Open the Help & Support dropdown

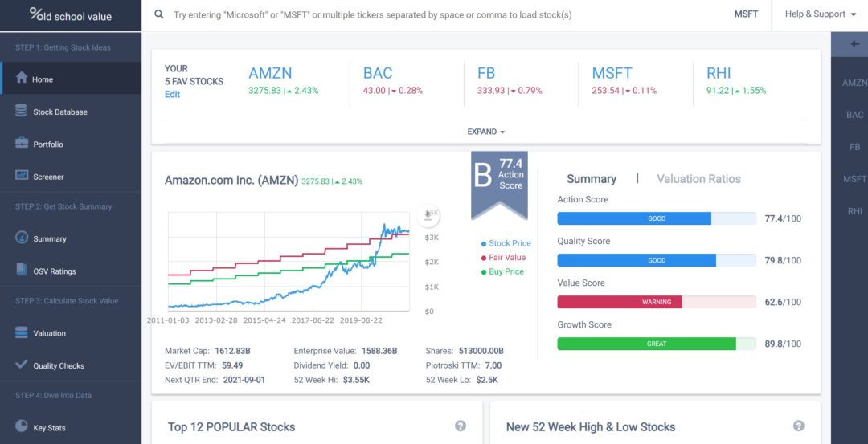click(821, 14)
